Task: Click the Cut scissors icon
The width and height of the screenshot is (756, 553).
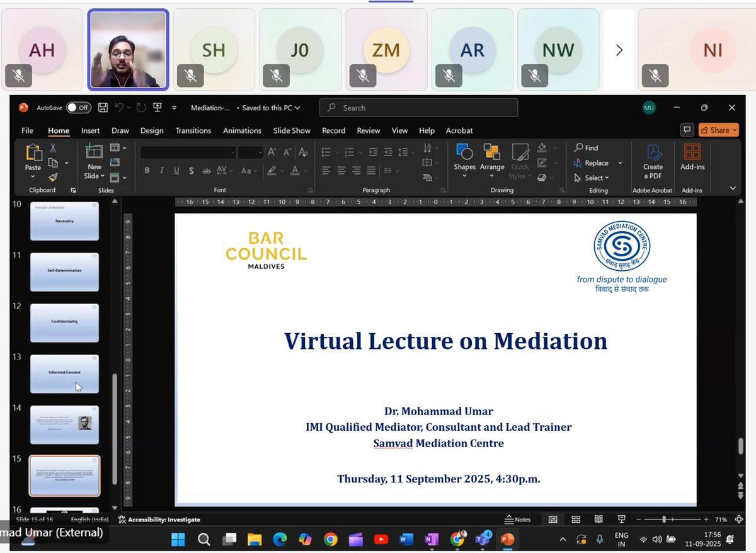Action: pos(53,148)
